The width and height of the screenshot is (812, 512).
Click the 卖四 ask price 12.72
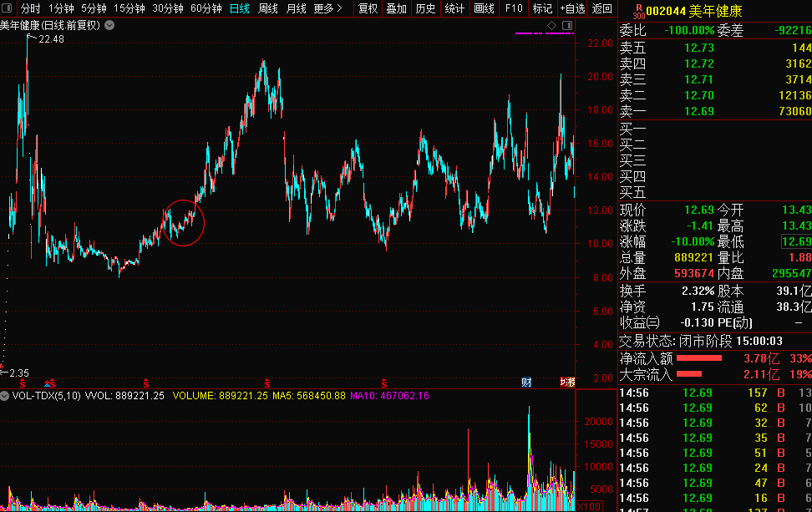(699, 63)
